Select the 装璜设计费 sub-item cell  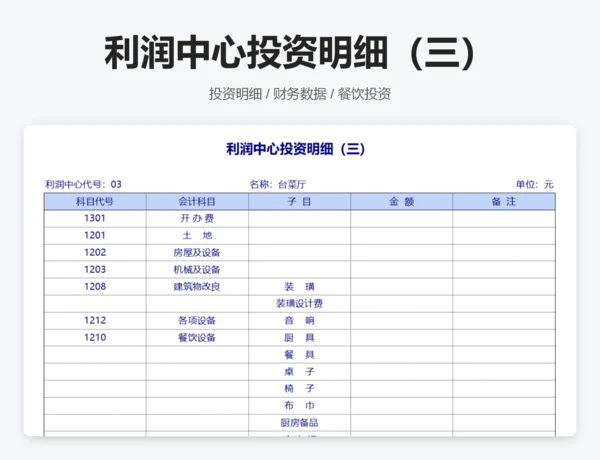point(299,303)
